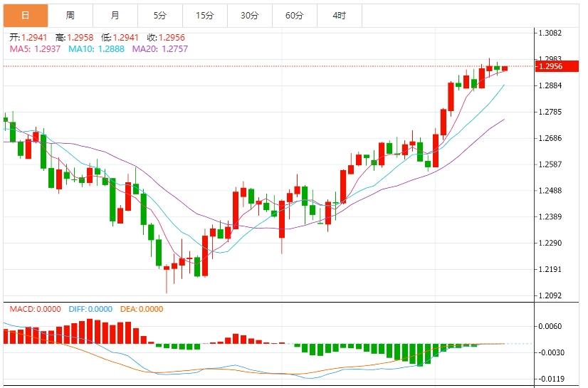This screenshot has width=588, height=388.
Task: Click the DEA indicator label
Action: tap(141, 309)
